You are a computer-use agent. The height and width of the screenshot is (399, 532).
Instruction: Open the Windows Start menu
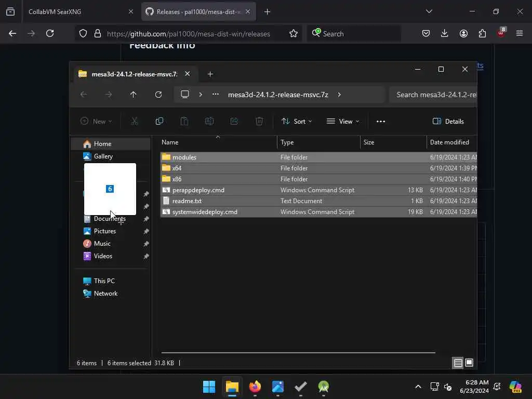[x=209, y=387]
